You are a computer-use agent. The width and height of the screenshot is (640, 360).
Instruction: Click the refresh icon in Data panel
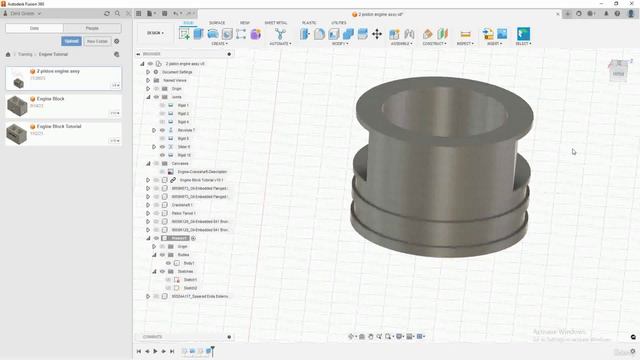point(107,13)
